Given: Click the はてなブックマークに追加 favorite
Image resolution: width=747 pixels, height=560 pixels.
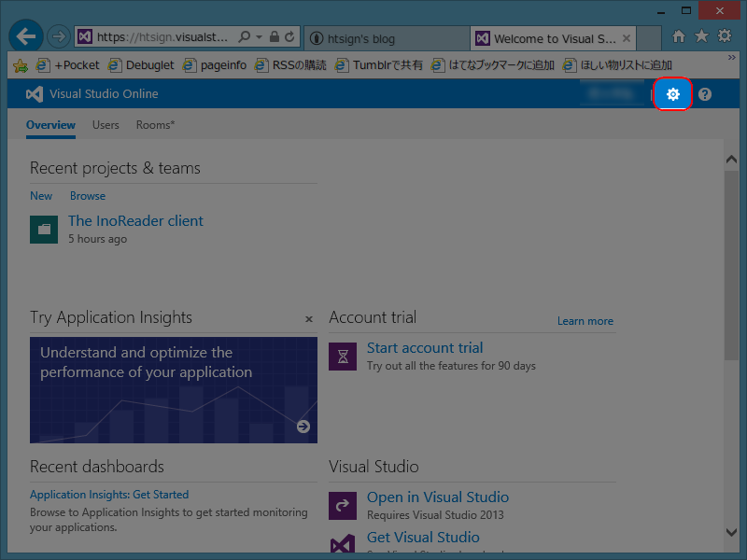Looking at the screenshot, I should (493, 65).
